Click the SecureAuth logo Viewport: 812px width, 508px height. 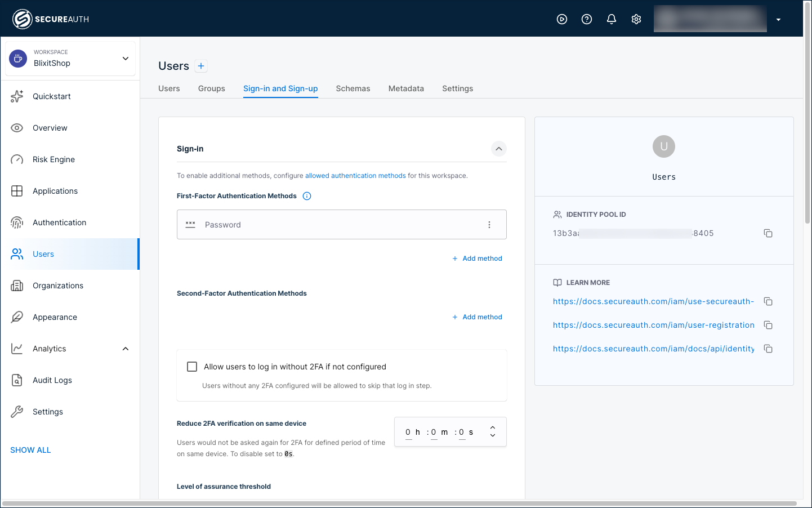tap(51, 19)
